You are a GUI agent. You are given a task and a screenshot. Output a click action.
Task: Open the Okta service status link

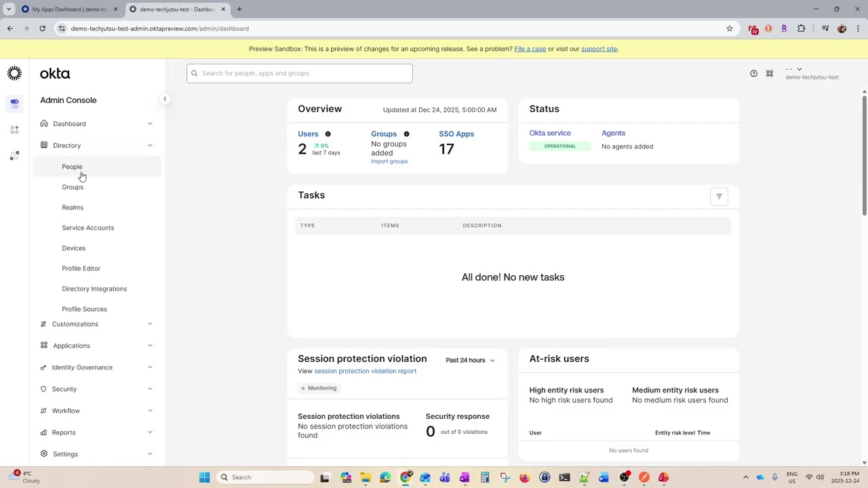coord(550,133)
